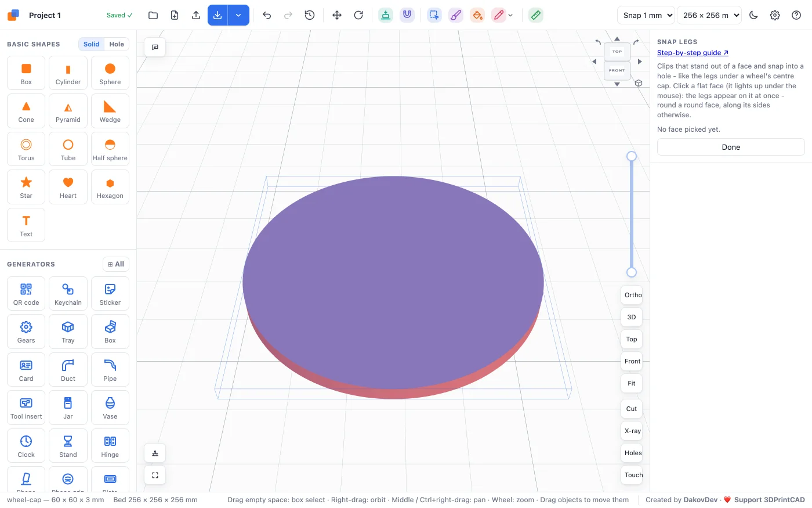Image resolution: width=812 pixels, height=508 pixels.
Task: Select the Rotate tool in toolbar
Action: (358, 15)
